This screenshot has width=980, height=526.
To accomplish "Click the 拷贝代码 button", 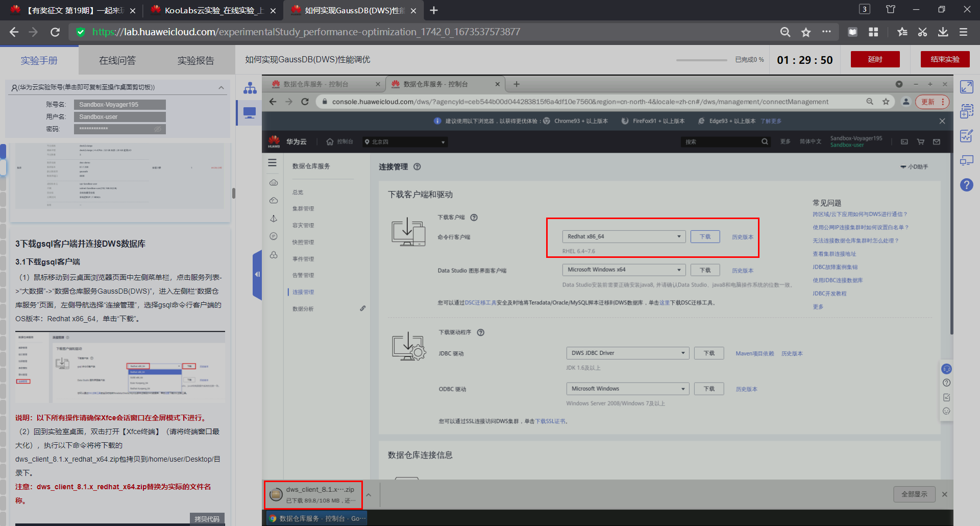I will pos(207,519).
